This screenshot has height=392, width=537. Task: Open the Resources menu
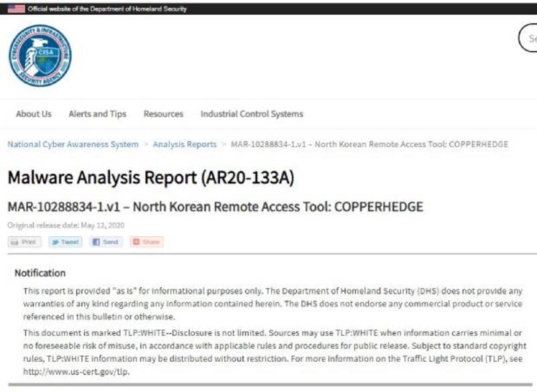tap(163, 113)
